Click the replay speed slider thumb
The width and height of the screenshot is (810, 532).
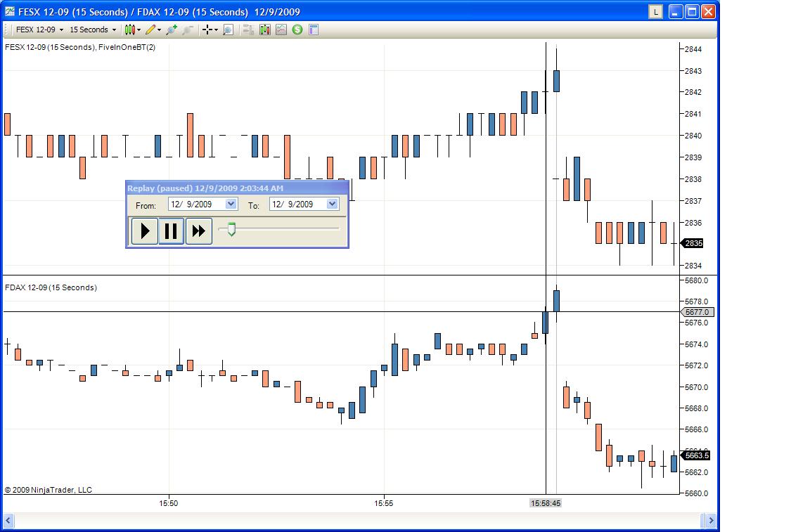(x=231, y=229)
